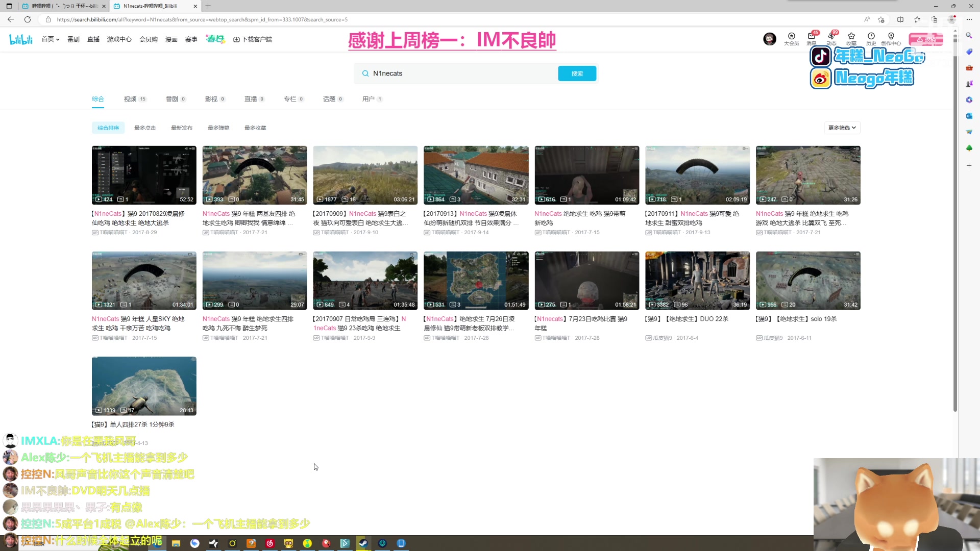Open Edge sidebar search icon
Screen dimensions: 980x551
(x=969, y=35)
